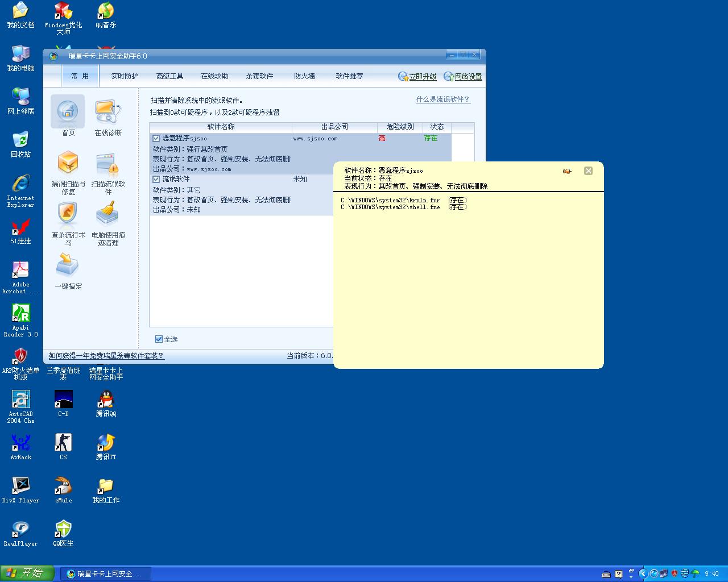Click the red shield tray icon
The image size is (728, 582).
point(675,574)
